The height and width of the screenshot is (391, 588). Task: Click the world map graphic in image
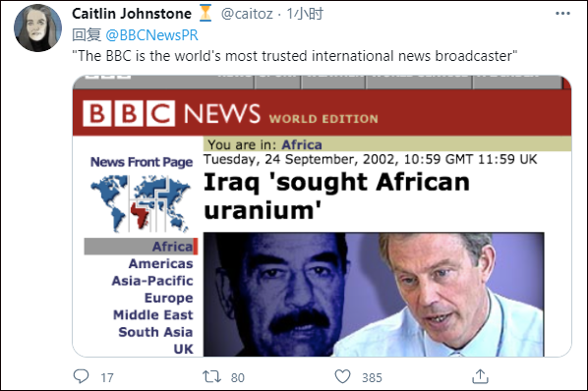pos(140,203)
